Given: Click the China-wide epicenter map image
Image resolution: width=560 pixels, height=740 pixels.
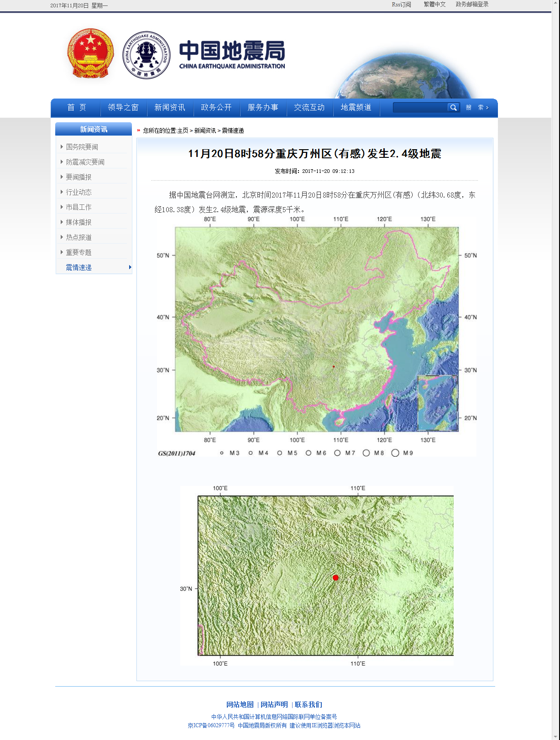Looking at the screenshot, I should point(317,336).
